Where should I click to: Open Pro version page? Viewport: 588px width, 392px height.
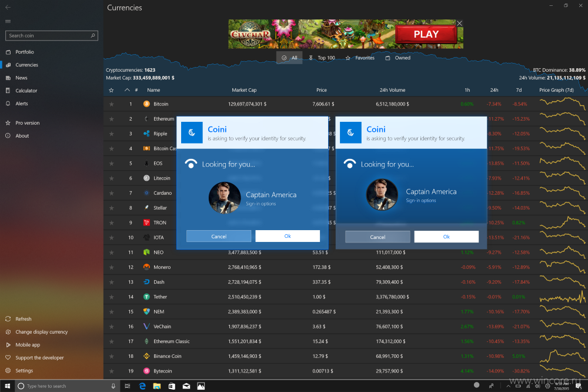click(x=28, y=123)
